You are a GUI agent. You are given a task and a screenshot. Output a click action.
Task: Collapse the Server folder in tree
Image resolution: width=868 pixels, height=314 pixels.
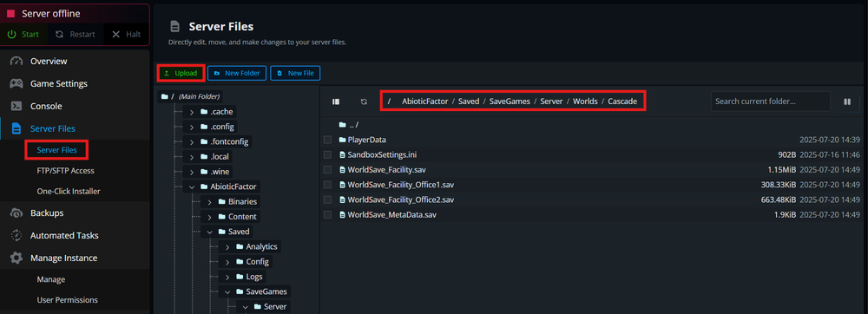tap(246, 307)
